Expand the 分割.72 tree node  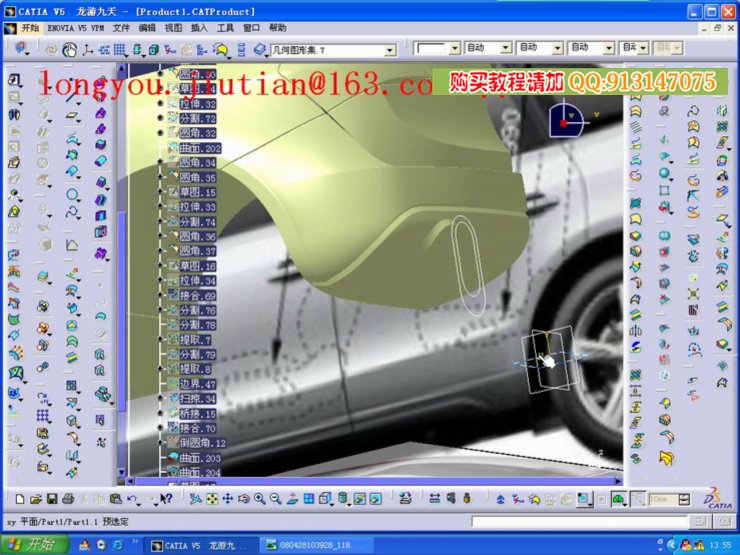(160, 119)
